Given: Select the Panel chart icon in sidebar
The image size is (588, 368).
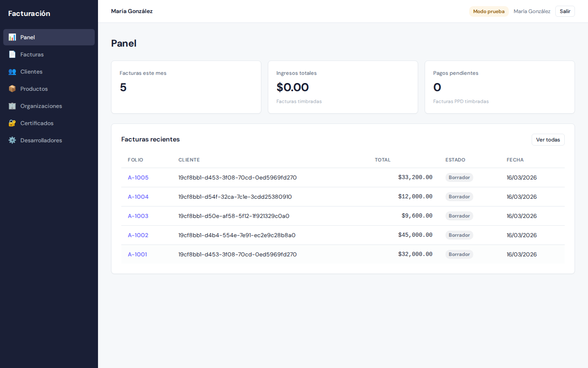Looking at the screenshot, I should coord(12,37).
